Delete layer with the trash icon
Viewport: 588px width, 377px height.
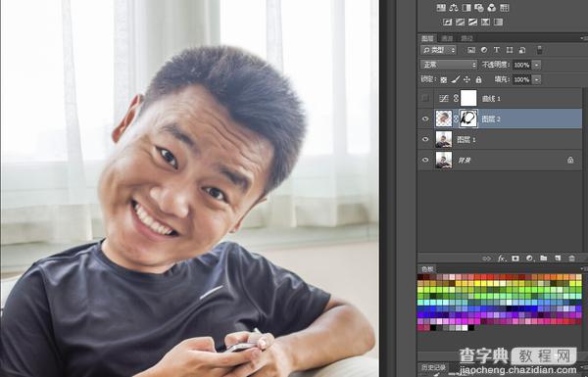click(x=571, y=259)
